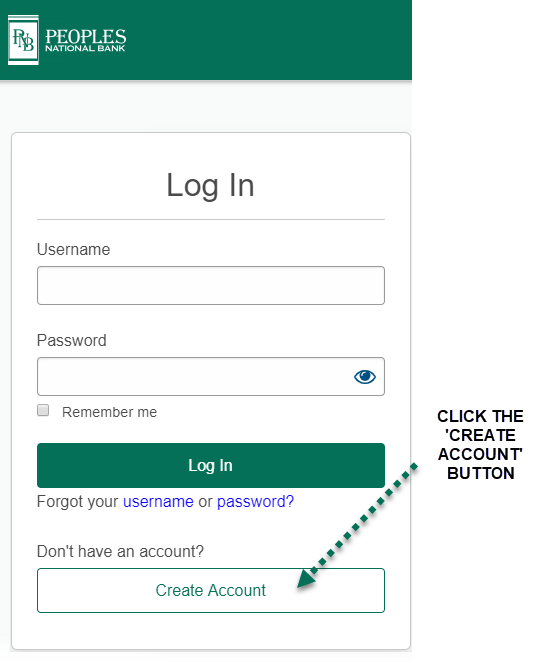542x663 pixels.
Task: Click the Password field label
Action: point(71,340)
